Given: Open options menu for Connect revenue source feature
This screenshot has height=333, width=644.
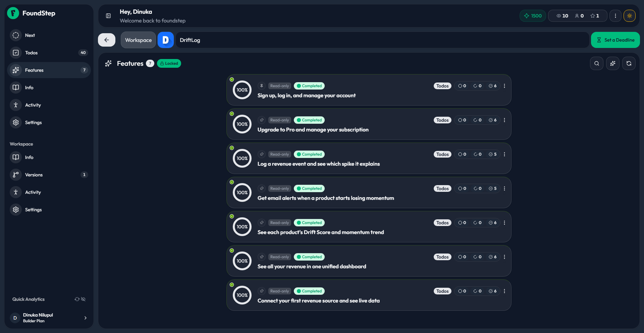Looking at the screenshot, I should pyautogui.click(x=504, y=291).
